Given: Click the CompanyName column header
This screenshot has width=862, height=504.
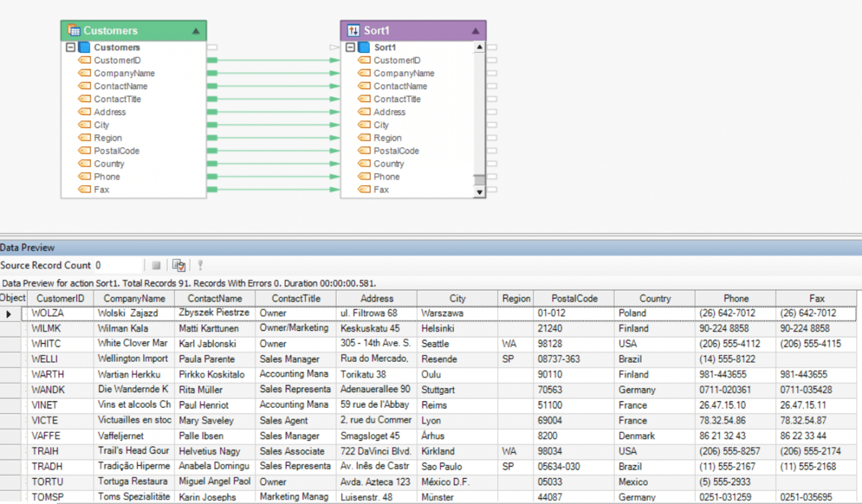Looking at the screenshot, I should tap(134, 299).
